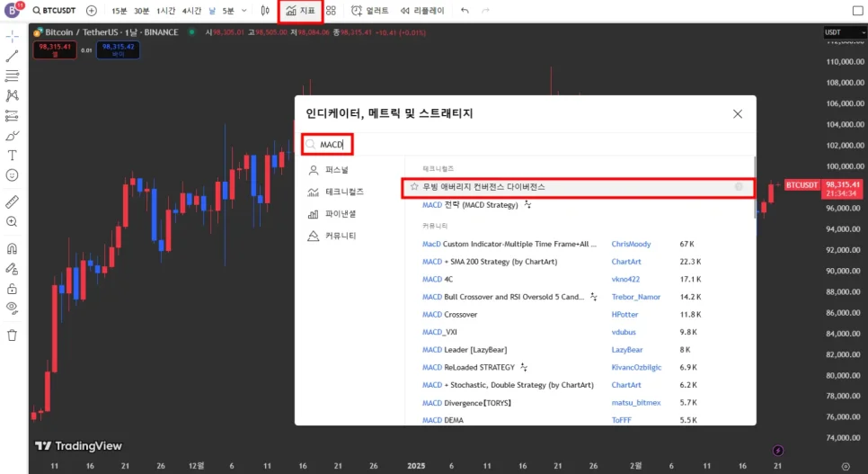Click the undo arrow

click(x=465, y=11)
